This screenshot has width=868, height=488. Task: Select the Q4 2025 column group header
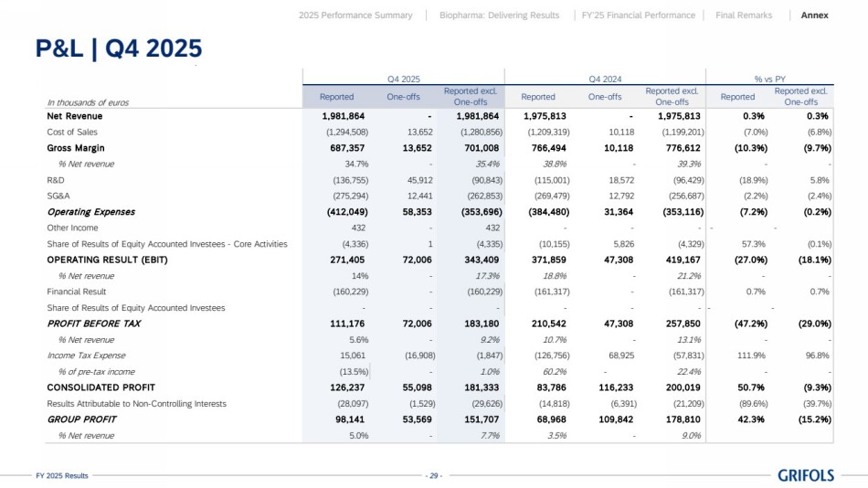[403, 80]
